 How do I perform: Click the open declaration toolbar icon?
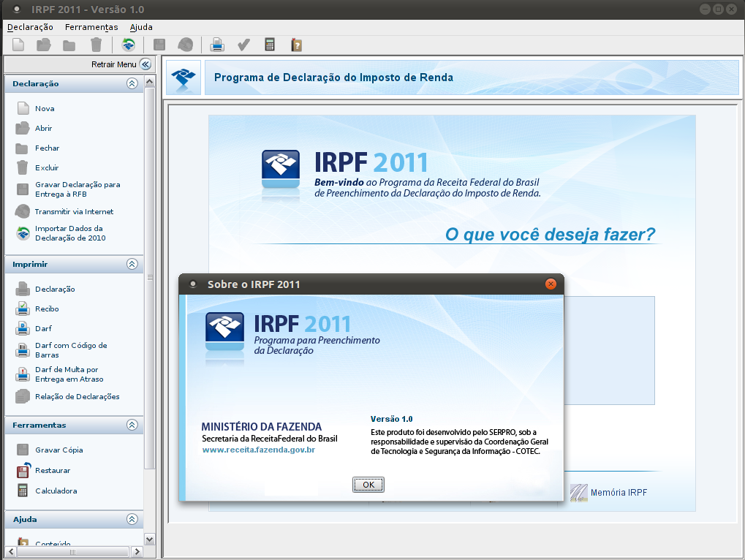point(44,45)
